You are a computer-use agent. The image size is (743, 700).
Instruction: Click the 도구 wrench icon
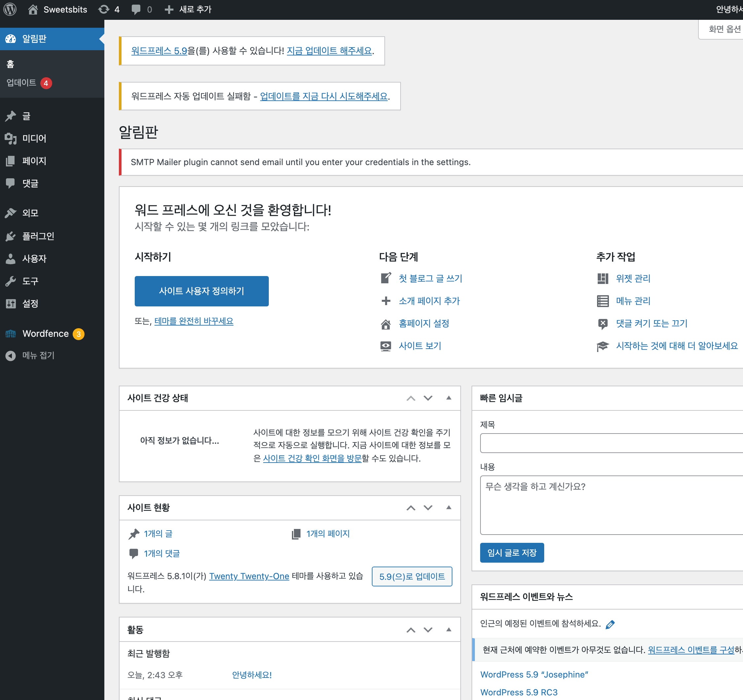11,281
